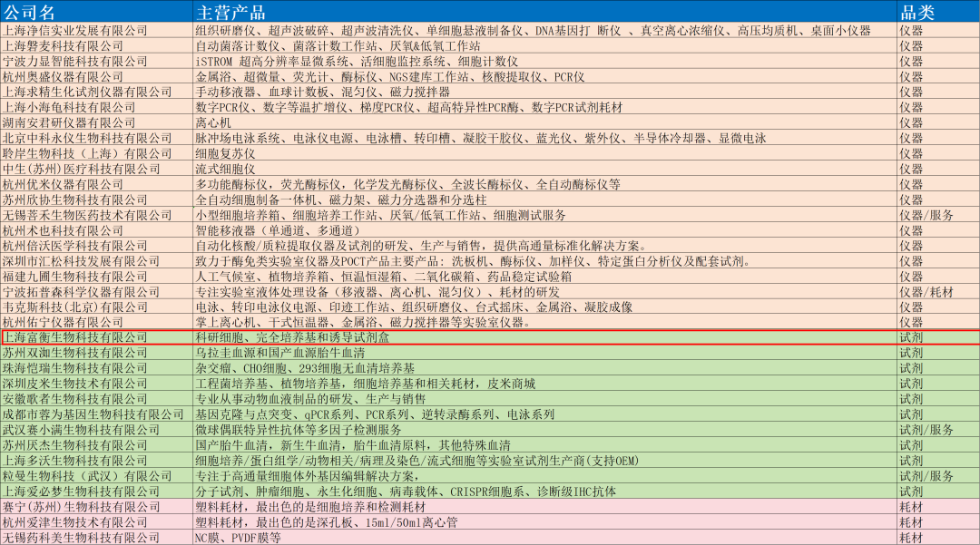Click the 深圳皮米生物技术有限公司 cell
This screenshot has height=545, width=980.
click(x=96, y=384)
